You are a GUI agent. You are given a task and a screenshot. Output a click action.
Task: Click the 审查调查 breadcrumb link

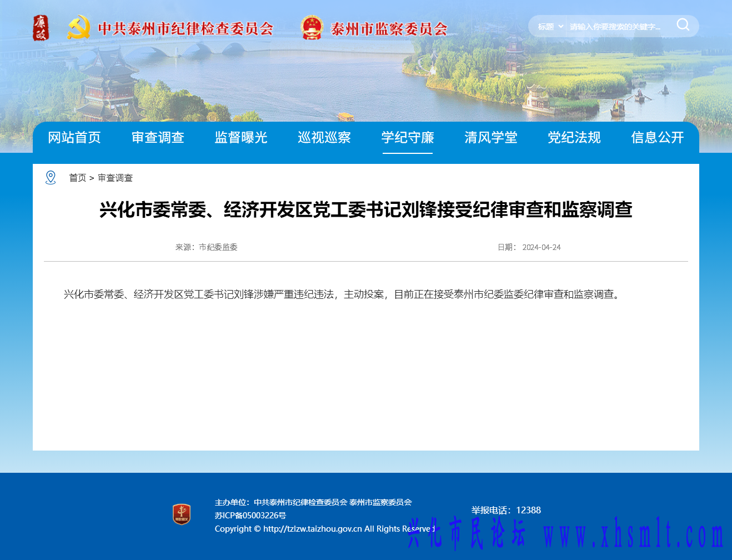115,178
